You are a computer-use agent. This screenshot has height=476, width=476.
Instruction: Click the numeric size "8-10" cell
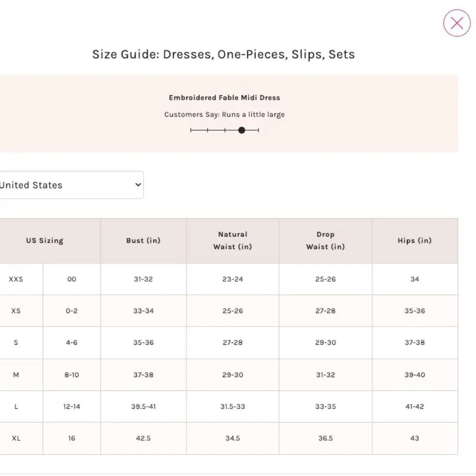pos(72,375)
